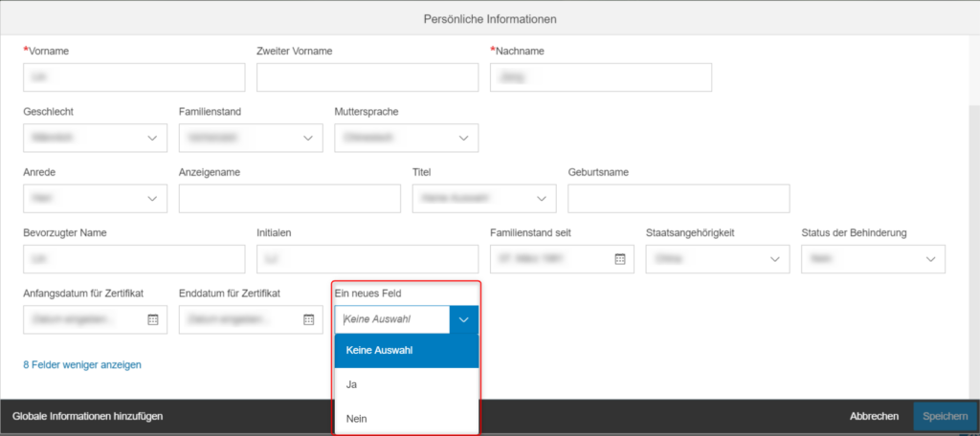This screenshot has height=436, width=980.
Task: Expand the Titel dropdown
Action: [x=542, y=199]
